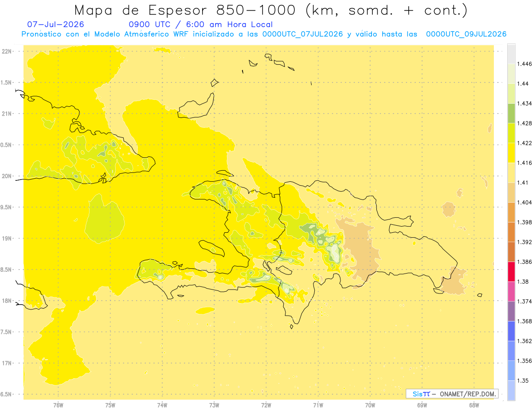Click the legend value '1.416'

(525, 163)
